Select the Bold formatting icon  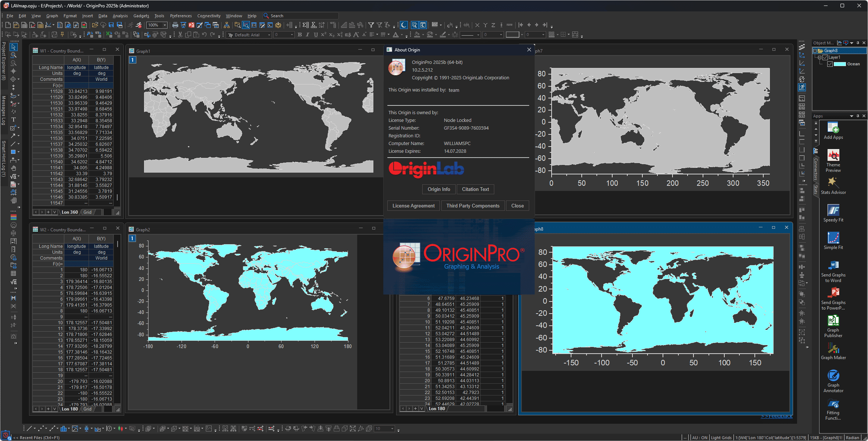[300, 35]
